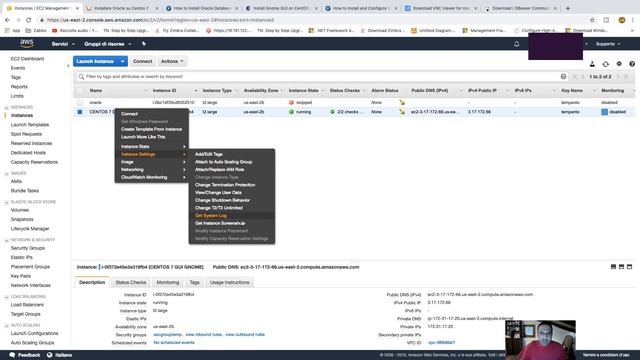Reload the browser page

click(x=29, y=20)
